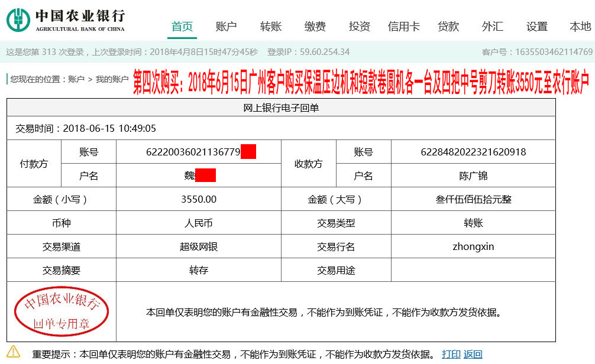Open the 信用卡 credit card menu
The height and width of the screenshot is (364, 595).
pyautogui.click(x=403, y=25)
